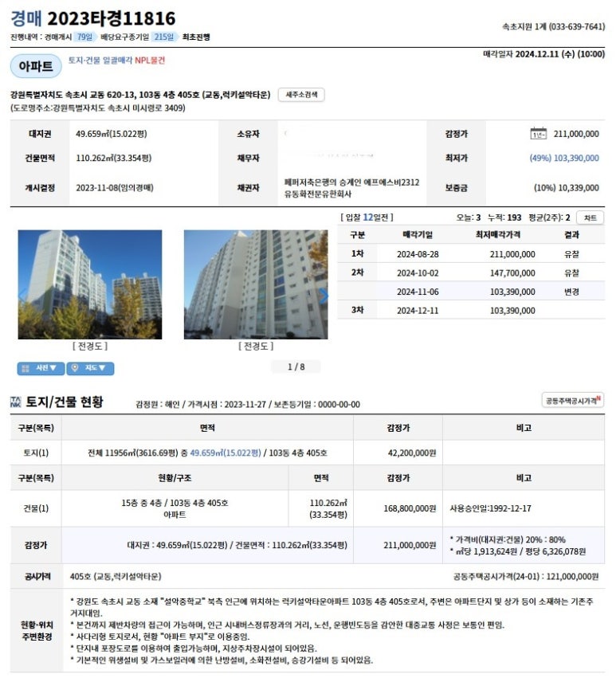The image size is (616, 682).
Task: Click the 215일 progress badge
Action: point(164,37)
